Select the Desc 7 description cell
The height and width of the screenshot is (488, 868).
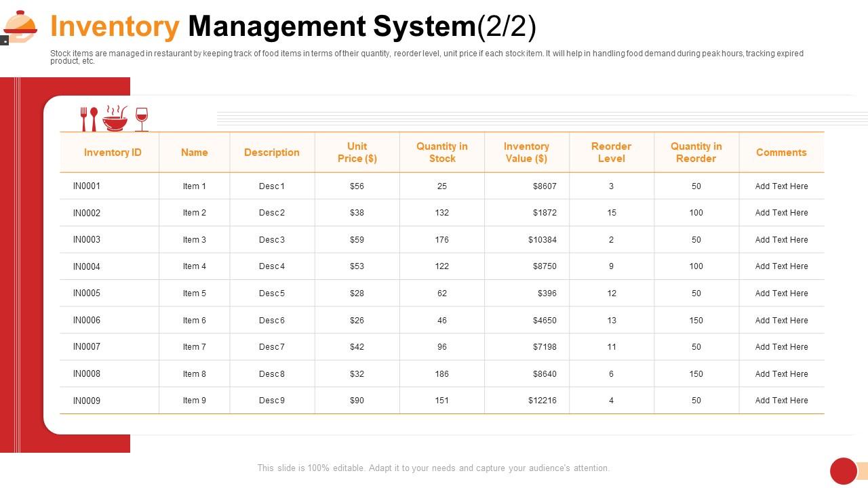[271, 347]
